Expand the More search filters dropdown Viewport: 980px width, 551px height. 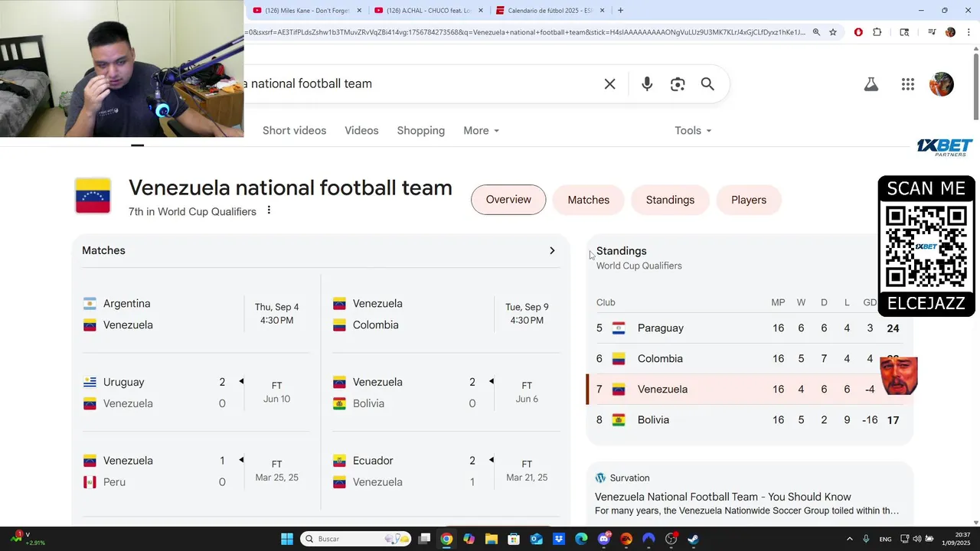[481, 131]
